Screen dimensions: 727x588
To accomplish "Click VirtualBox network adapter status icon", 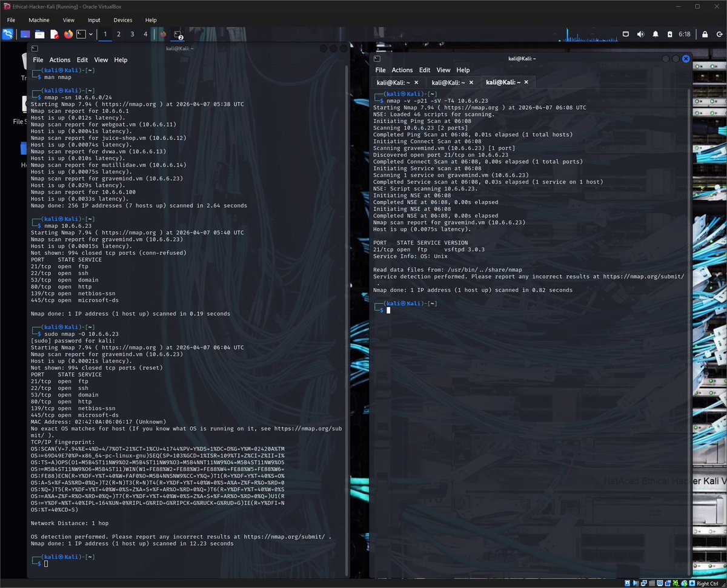I will point(644,583).
